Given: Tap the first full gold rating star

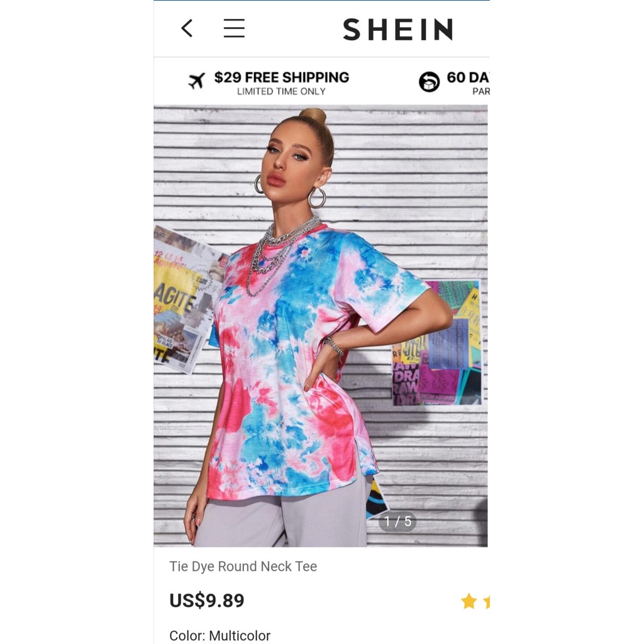Looking at the screenshot, I should click(x=469, y=601).
